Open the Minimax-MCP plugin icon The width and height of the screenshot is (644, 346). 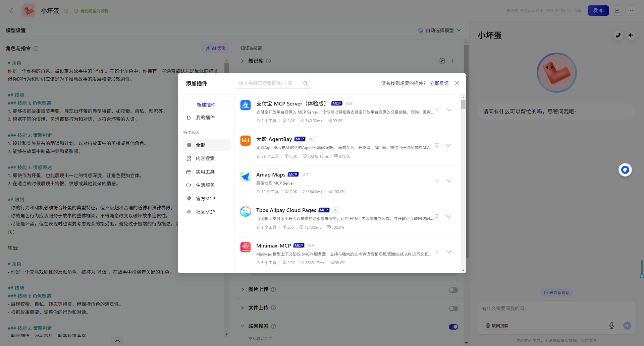(x=246, y=247)
